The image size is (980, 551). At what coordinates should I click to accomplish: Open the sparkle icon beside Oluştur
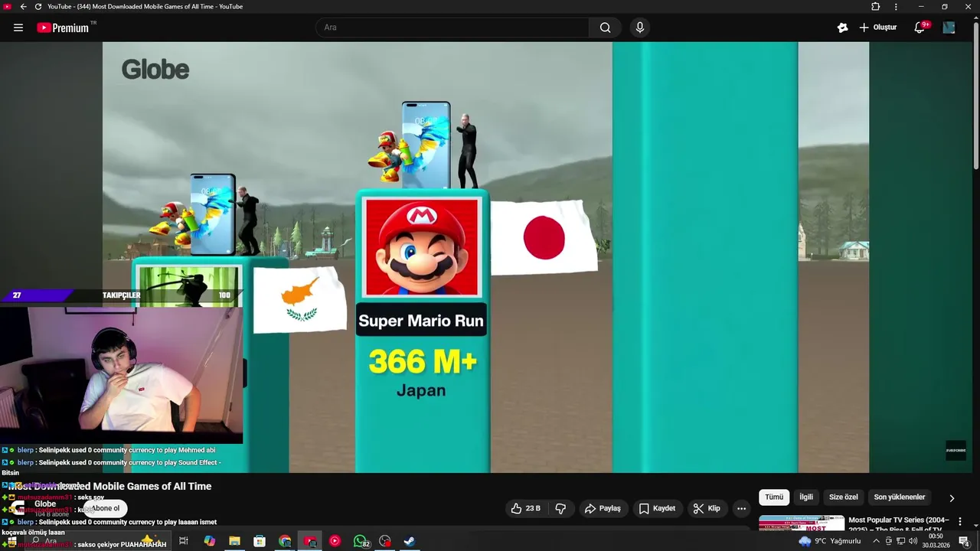pos(842,28)
